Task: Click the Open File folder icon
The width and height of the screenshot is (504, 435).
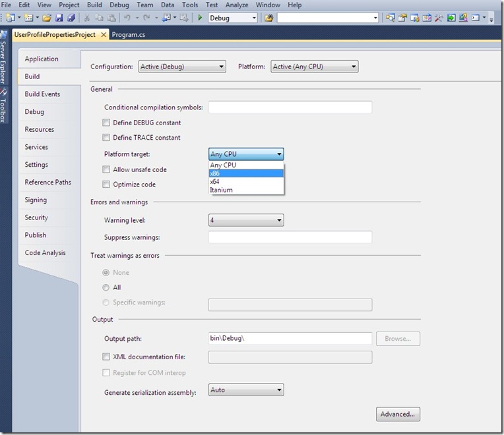Action: 47,18
